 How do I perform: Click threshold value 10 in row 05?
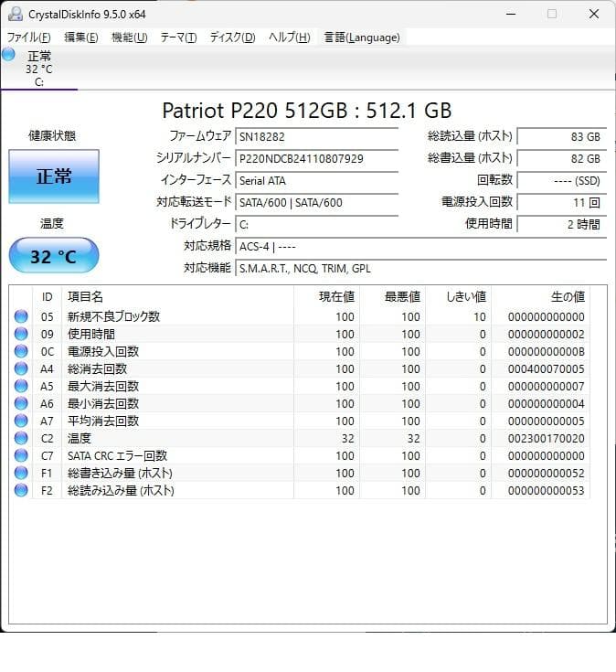pos(480,316)
